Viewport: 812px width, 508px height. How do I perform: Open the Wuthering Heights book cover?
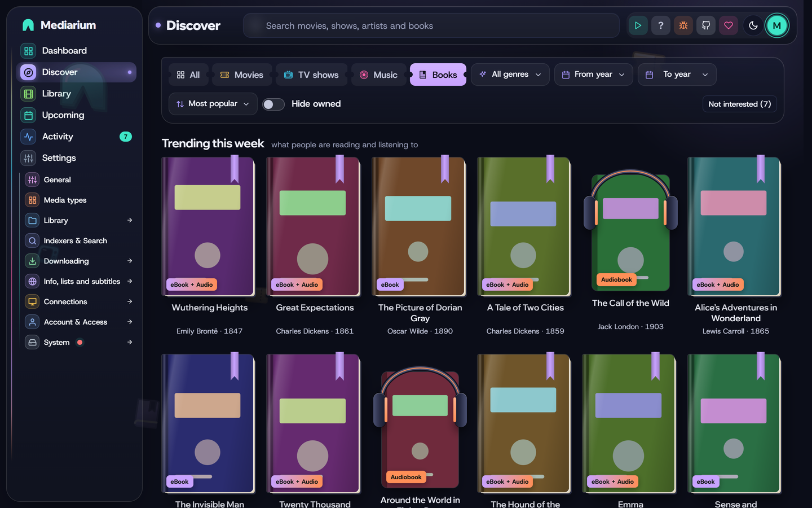[208, 226]
